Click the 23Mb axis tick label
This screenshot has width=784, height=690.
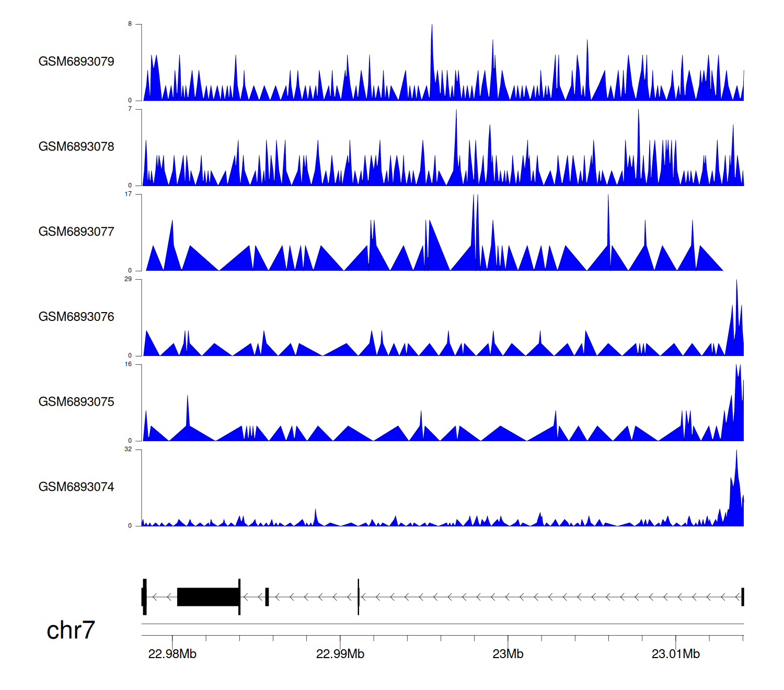[508, 654]
